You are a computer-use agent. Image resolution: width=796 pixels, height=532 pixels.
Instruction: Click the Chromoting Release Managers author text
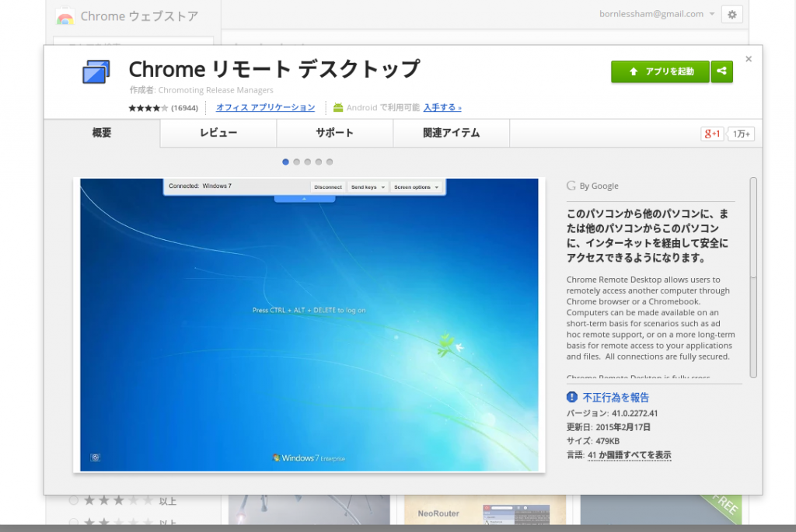coord(216,90)
